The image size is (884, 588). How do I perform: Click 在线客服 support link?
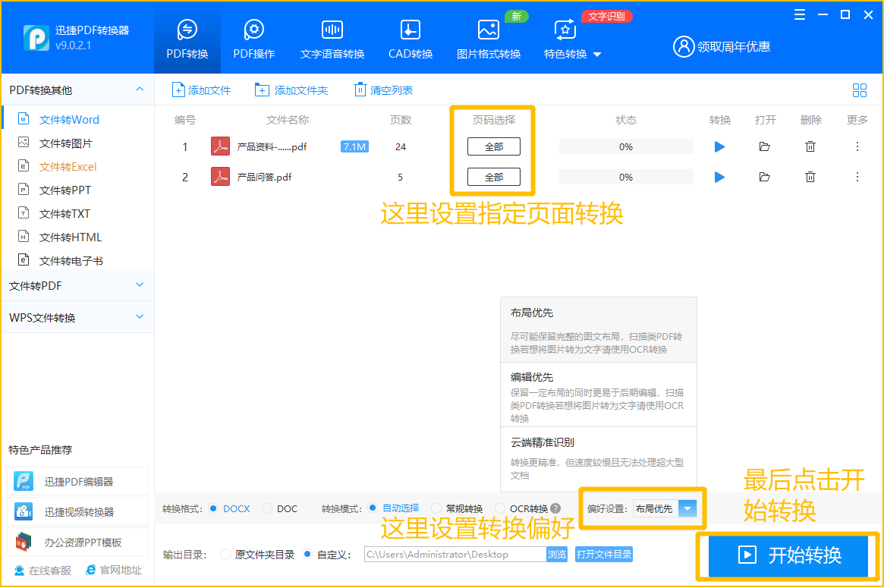42,571
